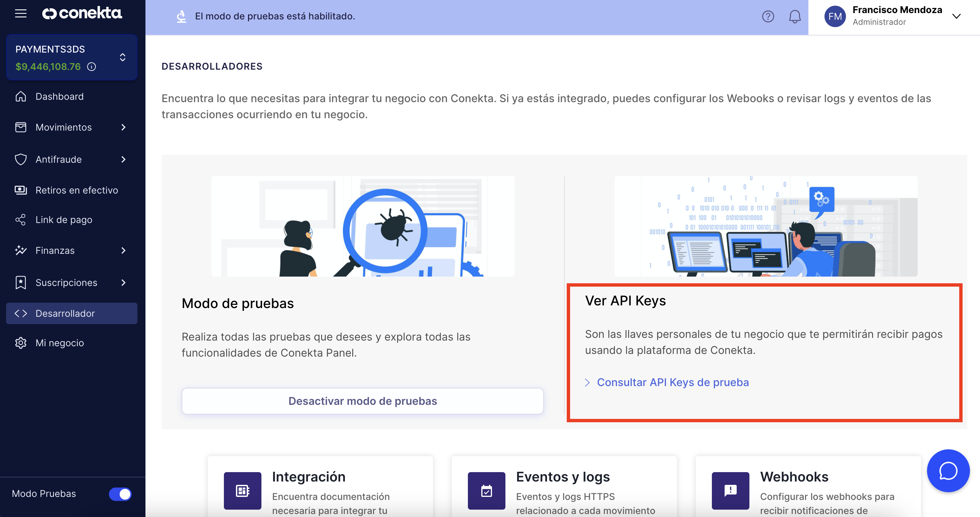
Task: Click the 'El modo de pruebas está habilitado' banner text
Action: [x=275, y=16]
